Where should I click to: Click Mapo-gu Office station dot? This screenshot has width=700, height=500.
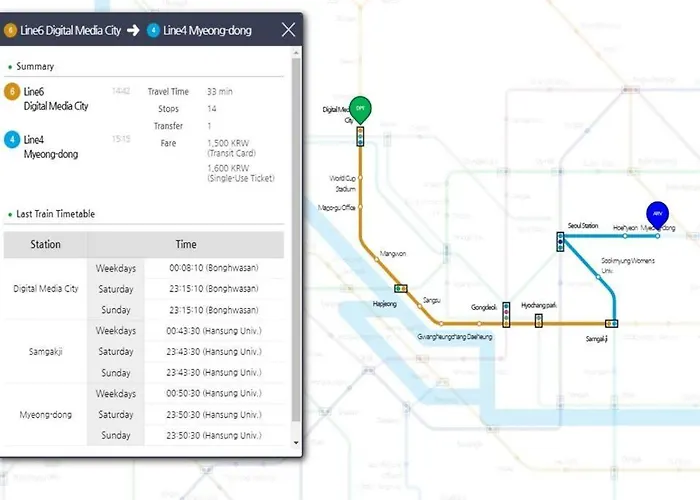[360, 207]
